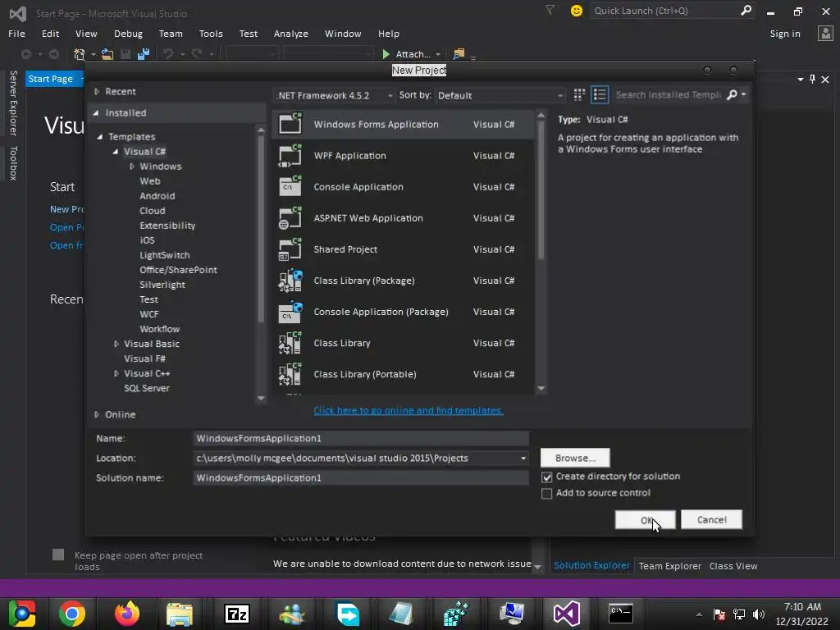This screenshot has height=630, width=840.
Task: Open File Explorer from the taskbar
Action: tap(180, 614)
